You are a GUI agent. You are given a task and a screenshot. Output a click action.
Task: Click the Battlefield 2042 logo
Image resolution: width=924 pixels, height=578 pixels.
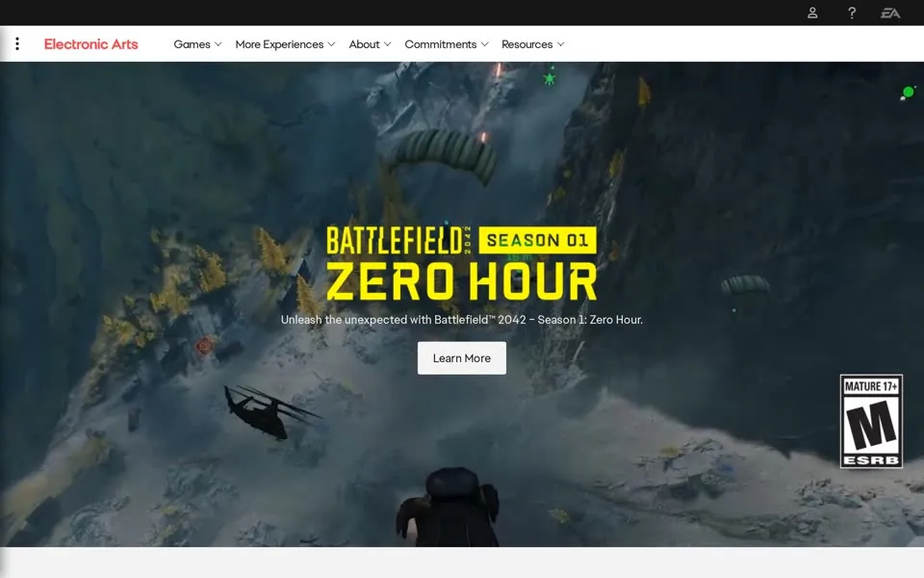click(398, 240)
